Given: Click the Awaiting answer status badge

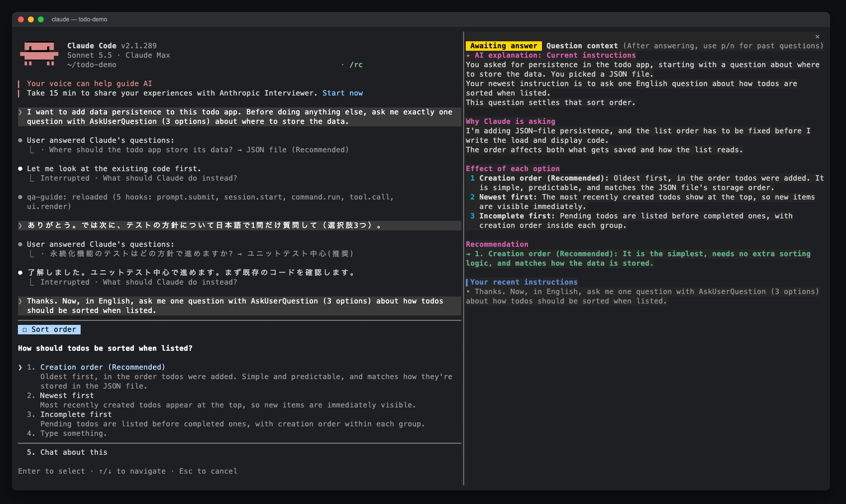Looking at the screenshot, I should (504, 46).
